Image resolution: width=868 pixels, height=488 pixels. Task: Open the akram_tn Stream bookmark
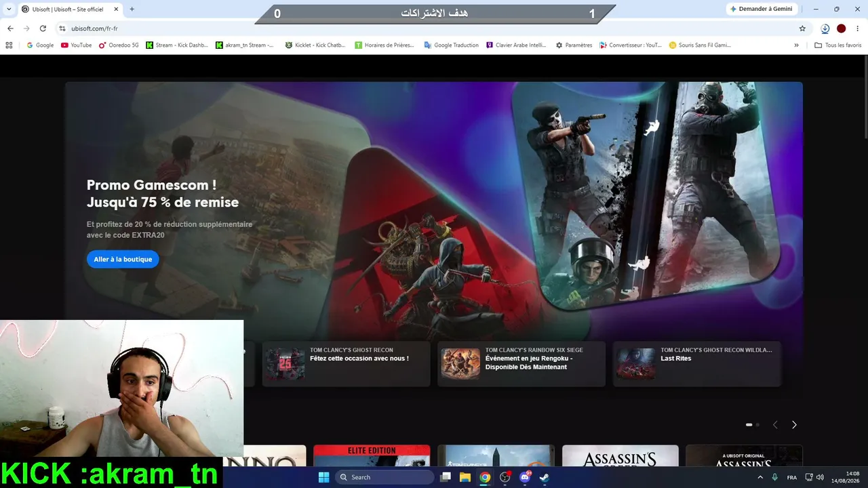(245, 45)
